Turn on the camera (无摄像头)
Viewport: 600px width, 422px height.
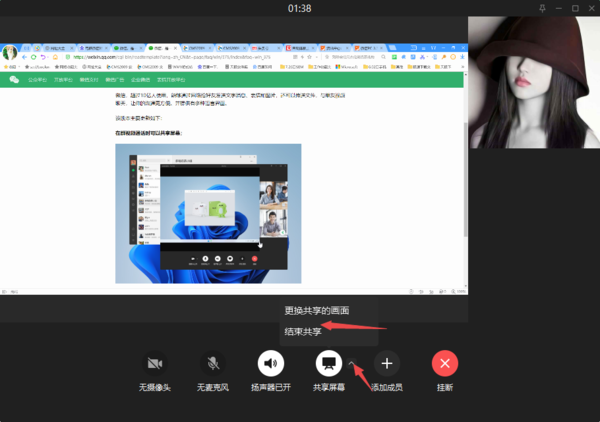tap(154, 363)
